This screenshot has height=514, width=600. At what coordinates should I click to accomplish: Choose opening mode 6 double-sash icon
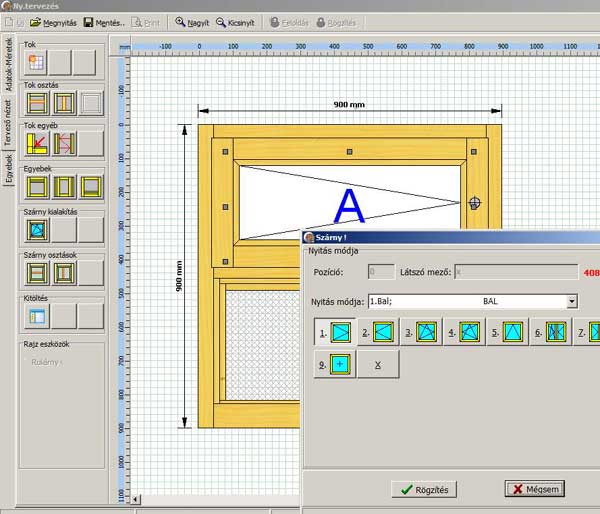point(551,332)
